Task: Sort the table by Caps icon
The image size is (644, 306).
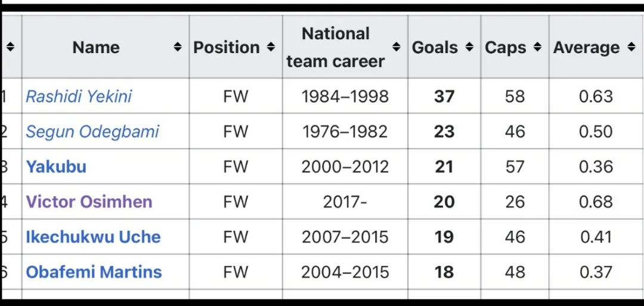Action: [537, 47]
